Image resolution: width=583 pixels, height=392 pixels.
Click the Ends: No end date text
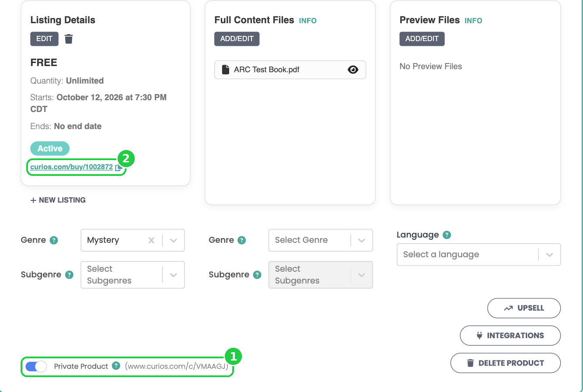[66, 126]
